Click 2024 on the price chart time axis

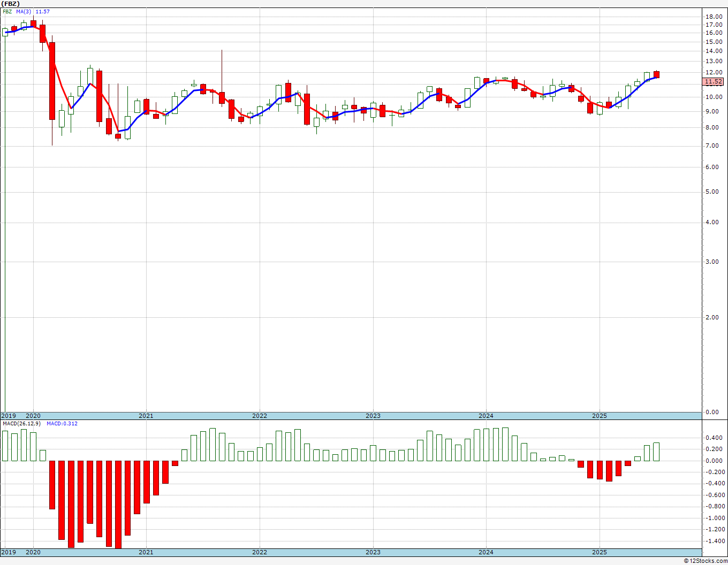(x=486, y=416)
